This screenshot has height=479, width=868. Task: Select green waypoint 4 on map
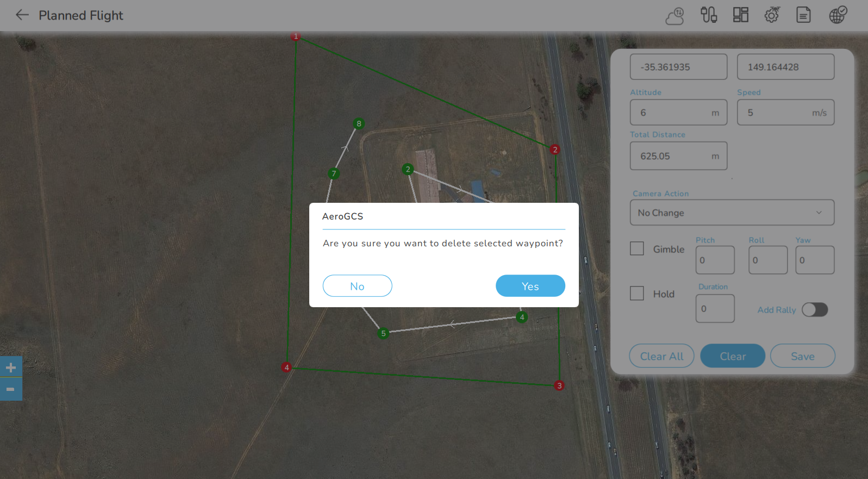coord(522,317)
